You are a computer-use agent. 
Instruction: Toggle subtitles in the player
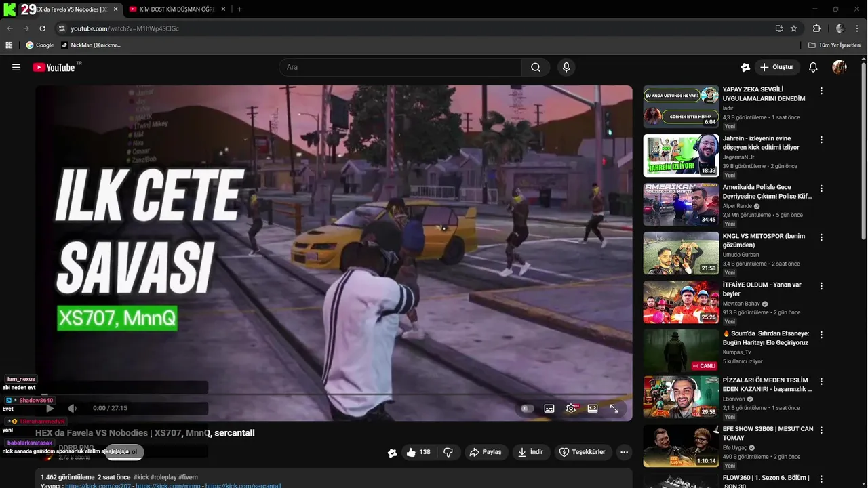pos(549,409)
